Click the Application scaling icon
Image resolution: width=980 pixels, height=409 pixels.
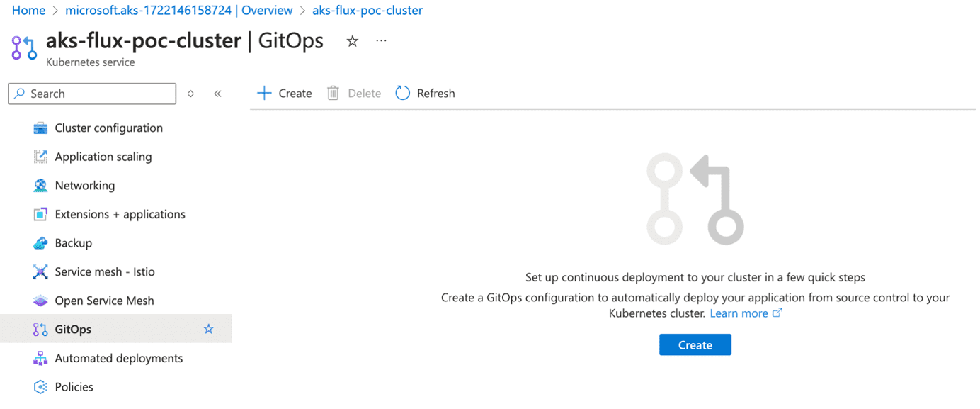tap(40, 157)
